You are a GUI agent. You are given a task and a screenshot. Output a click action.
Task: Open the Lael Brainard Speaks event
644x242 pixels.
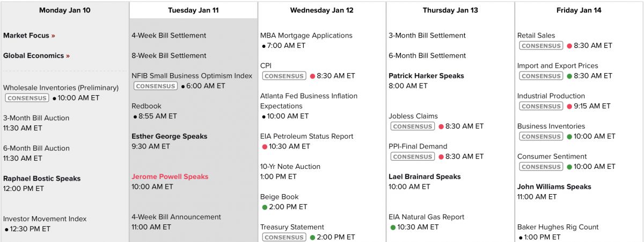tap(425, 177)
